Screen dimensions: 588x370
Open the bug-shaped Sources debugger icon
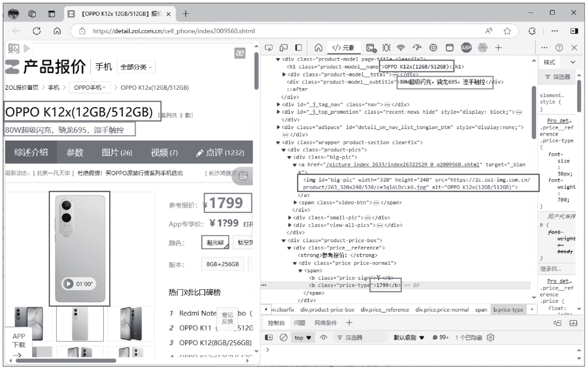click(x=386, y=48)
